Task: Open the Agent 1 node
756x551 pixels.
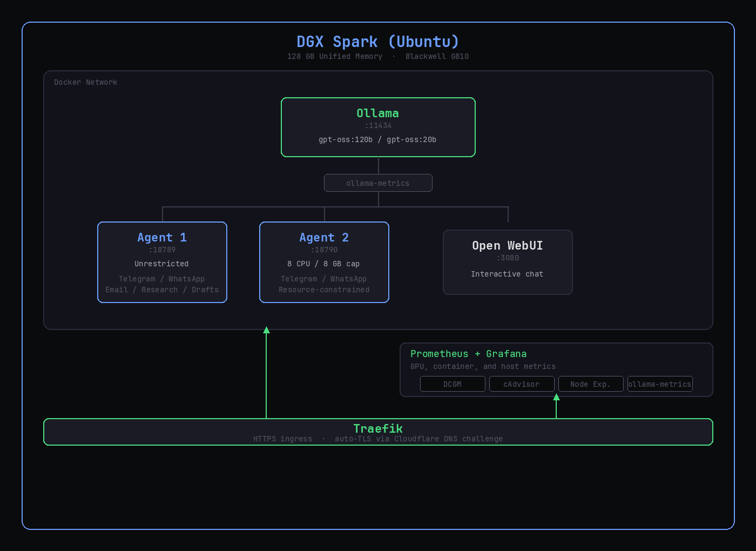Action: tap(162, 262)
